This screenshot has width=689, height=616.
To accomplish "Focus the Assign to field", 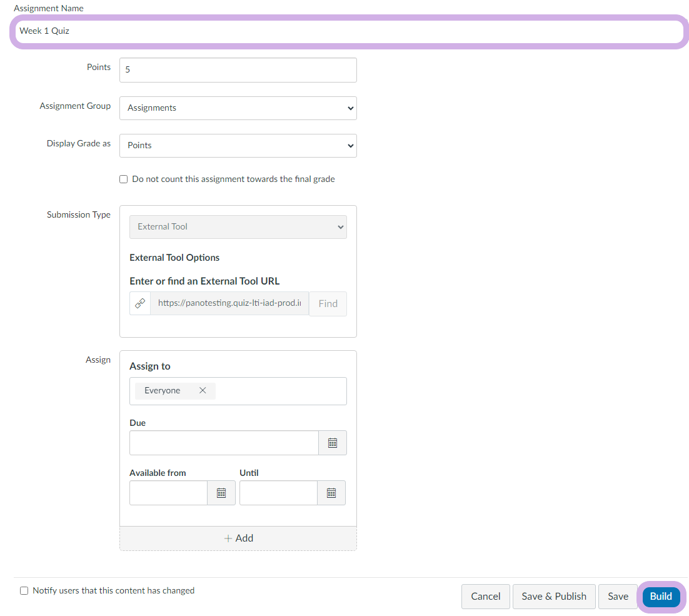I will (280, 391).
